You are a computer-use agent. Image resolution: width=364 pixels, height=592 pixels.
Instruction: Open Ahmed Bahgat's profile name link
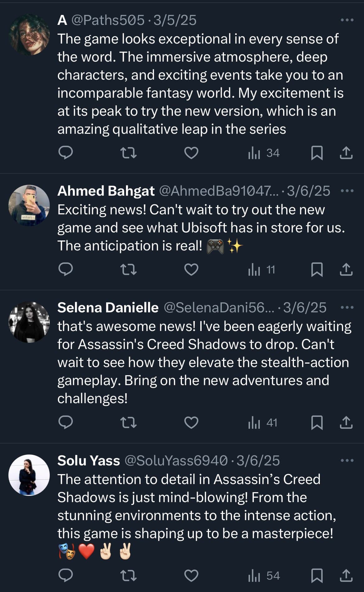(x=106, y=191)
